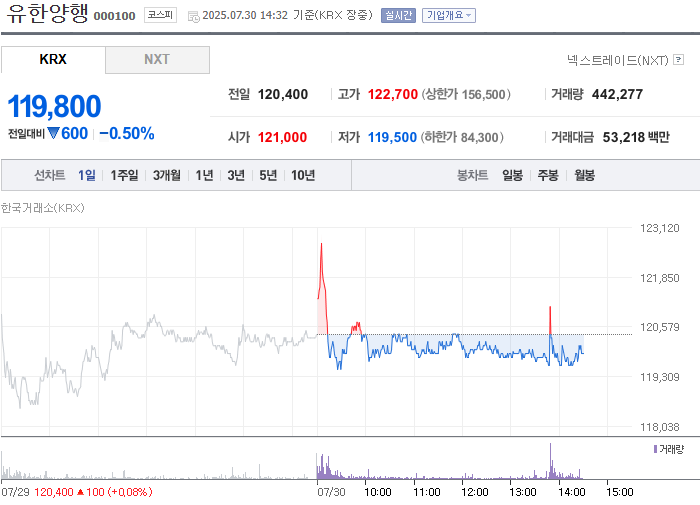The height and width of the screenshot is (505, 700).
Task: Click the lower limit price 84,300
Action: [x=479, y=138]
